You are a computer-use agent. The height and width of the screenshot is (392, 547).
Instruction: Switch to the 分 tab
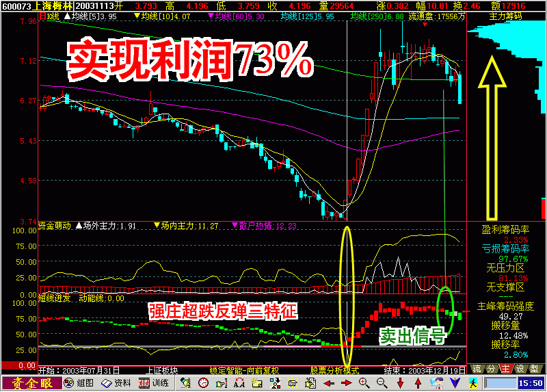coord(491,369)
